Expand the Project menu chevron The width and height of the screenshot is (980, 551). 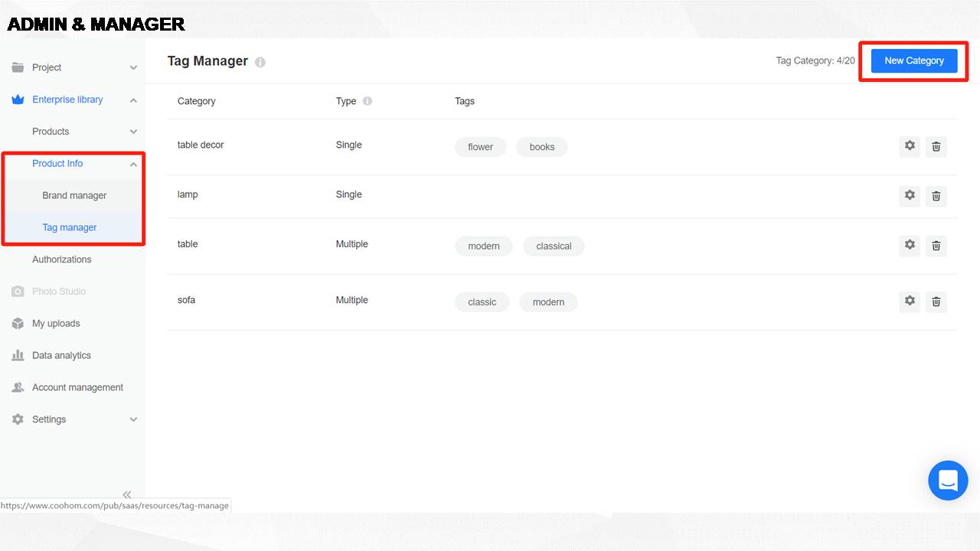point(133,68)
